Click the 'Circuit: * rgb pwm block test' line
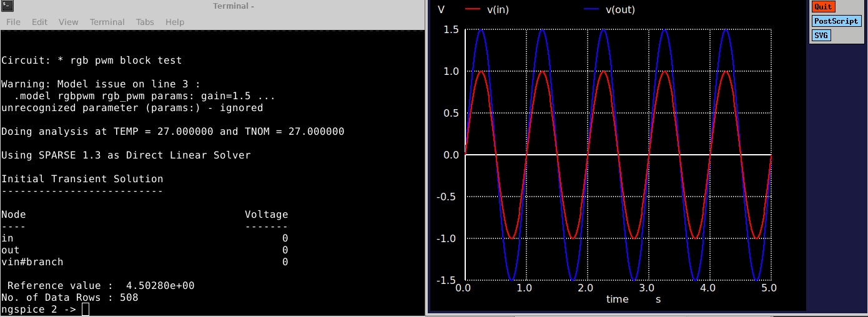868x317 pixels. pos(92,61)
